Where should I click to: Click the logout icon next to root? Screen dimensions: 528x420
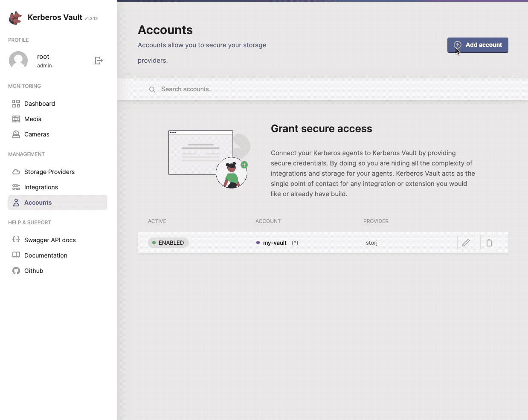[99, 60]
